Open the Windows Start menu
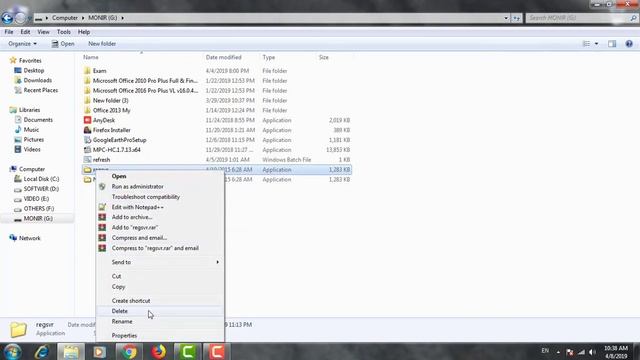640x360 pixels. pos(12,352)
